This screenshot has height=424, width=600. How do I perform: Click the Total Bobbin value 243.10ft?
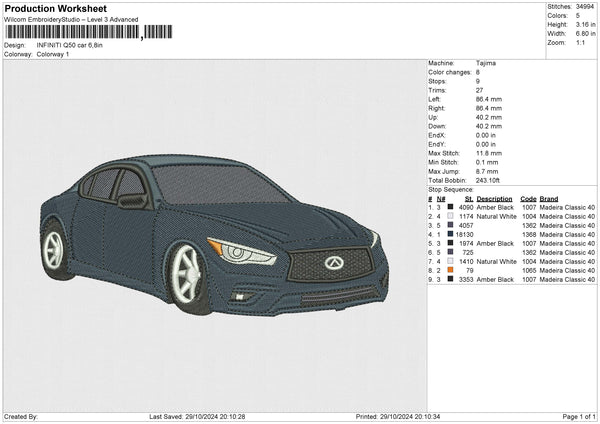(x=488, y=180)
